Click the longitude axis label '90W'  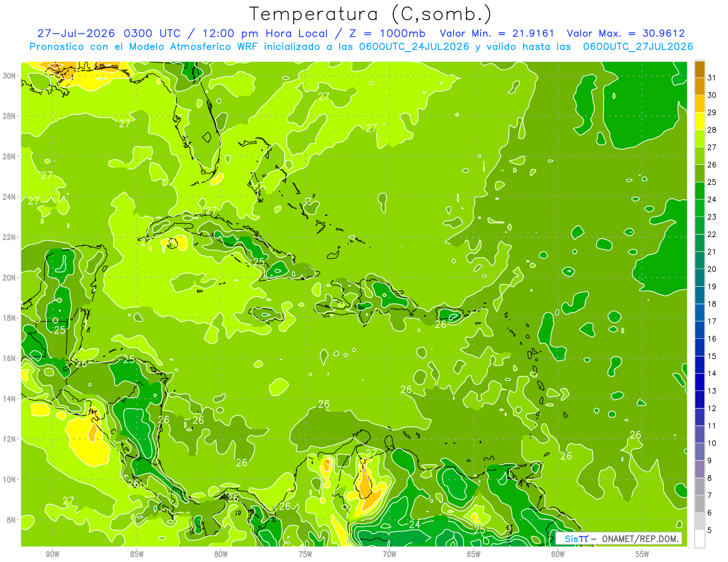pyautogui.click(x=52, y=554)
